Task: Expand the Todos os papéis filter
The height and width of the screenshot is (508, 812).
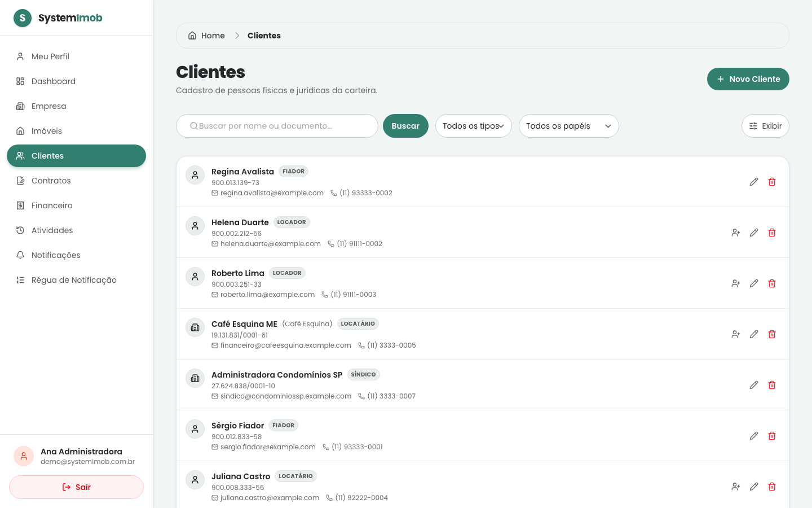Action: [568, 126]
